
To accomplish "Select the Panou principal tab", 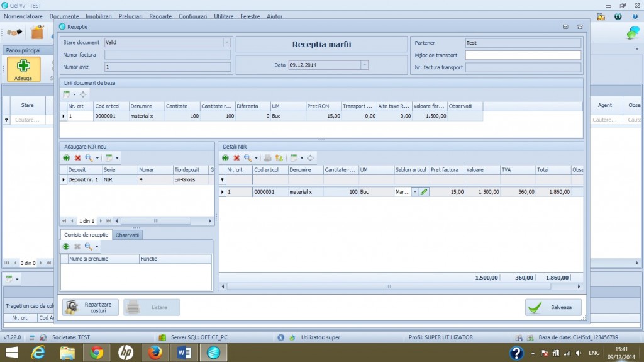I will click(x=23, y=50).
